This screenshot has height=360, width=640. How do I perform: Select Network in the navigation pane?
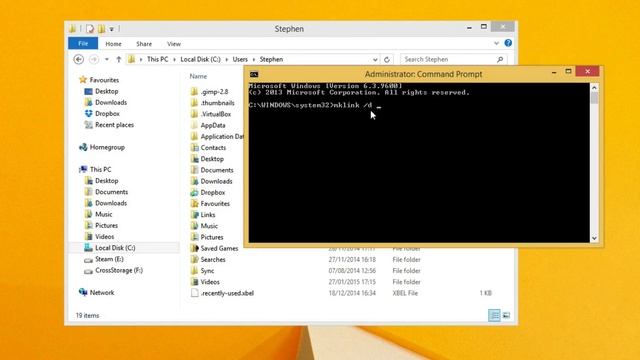pyautogui.click(x=102, y=293)
